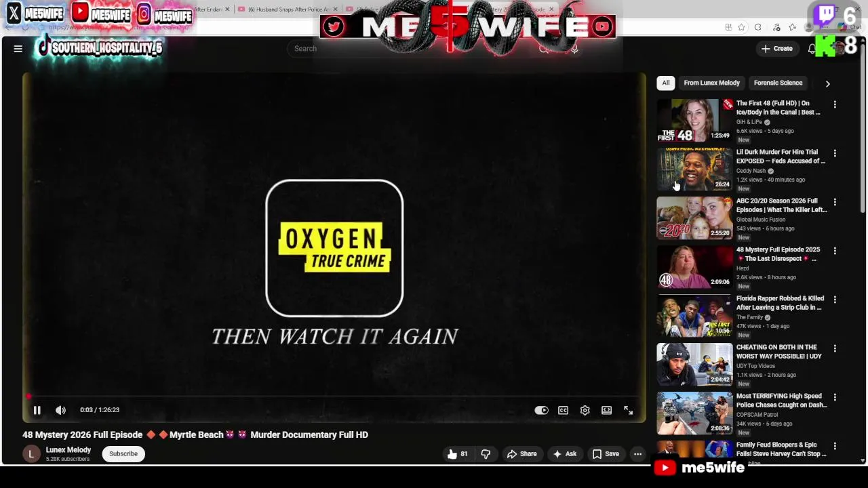Image resolution: width=868 pixels, height=488 pixels.
Task: Subscribe to Lunex Melody
Action: point(123,454)
